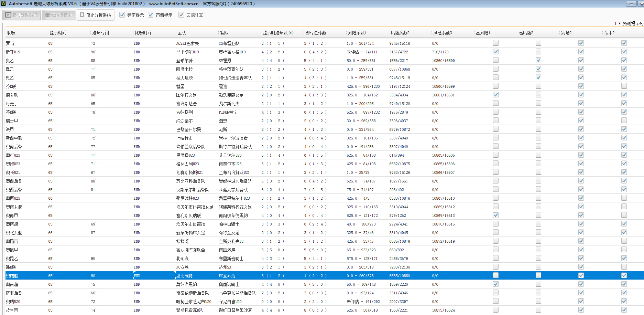Screen dimensions: 644x315
Task: Select the 巴黎圣日尔曼 match row
Action: point(188,129)
